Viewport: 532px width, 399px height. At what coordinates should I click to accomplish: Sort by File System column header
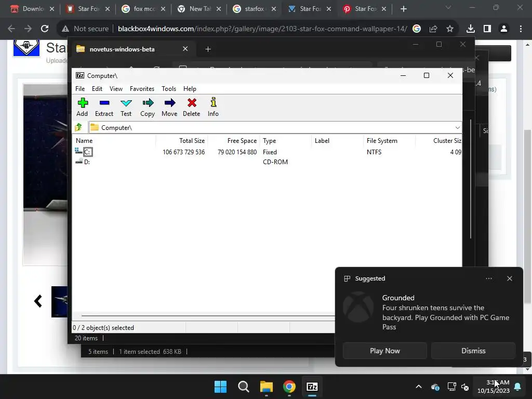coord(389,140)
